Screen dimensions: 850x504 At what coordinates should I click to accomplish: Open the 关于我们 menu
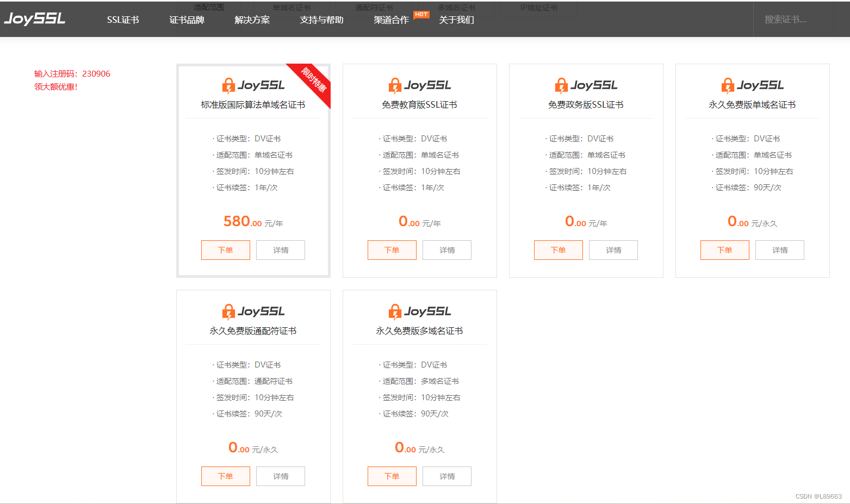[456, 20]
